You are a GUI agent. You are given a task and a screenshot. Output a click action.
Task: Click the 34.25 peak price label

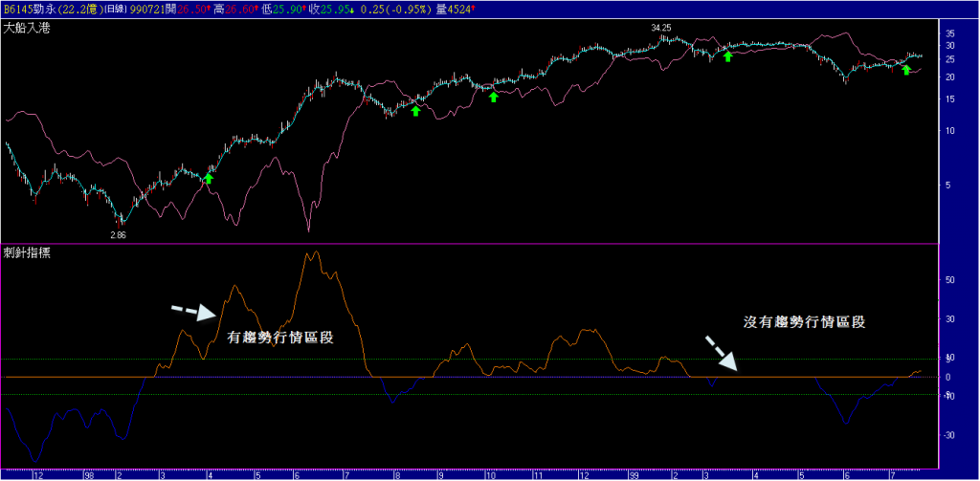[x=660, y=28]
